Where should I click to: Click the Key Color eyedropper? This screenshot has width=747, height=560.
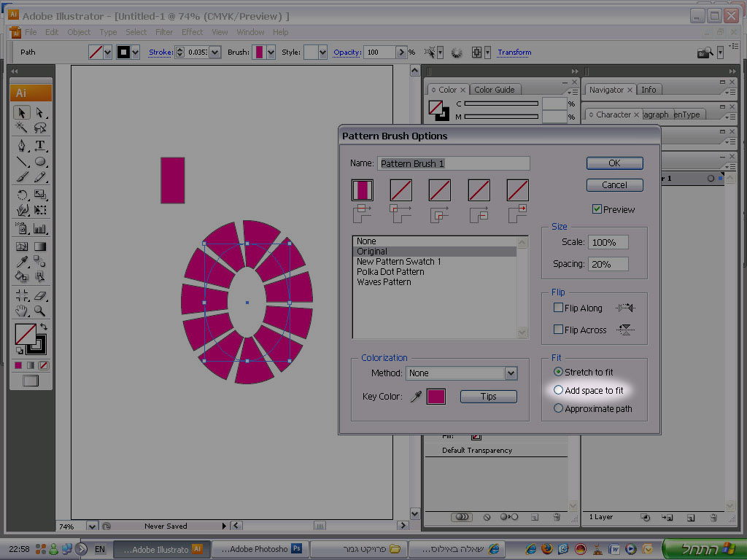click(x=416, y=396)
